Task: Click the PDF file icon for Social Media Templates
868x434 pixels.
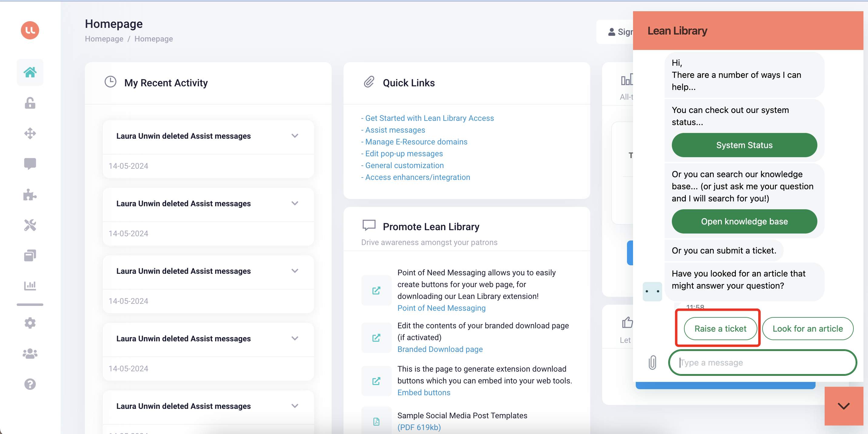Action: pyautogui.click(x=376, y=421)
